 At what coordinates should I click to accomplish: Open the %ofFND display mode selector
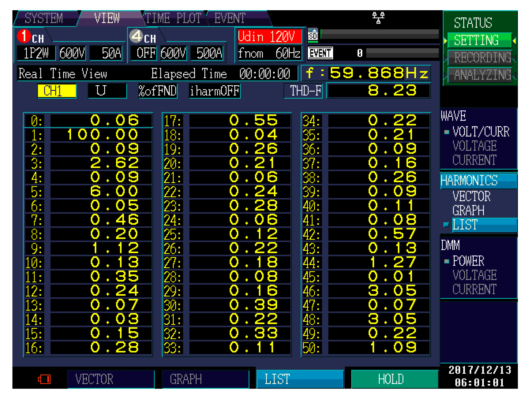coord(157,91)
